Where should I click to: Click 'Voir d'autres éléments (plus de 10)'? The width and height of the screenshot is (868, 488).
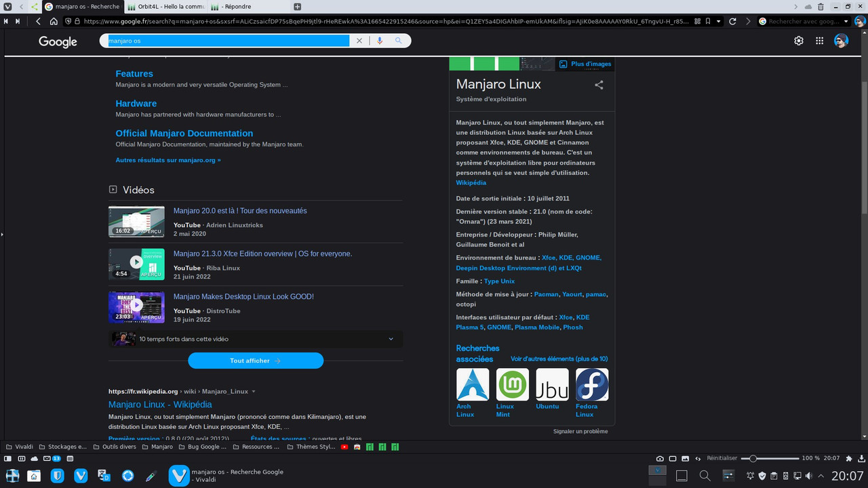point(559,359)
